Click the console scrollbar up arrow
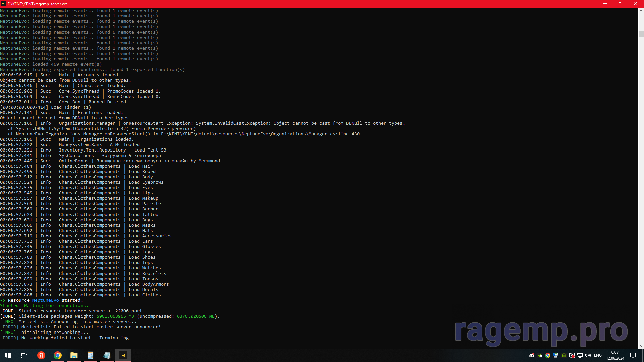This screenshot has width=644, height=362. 641,11
